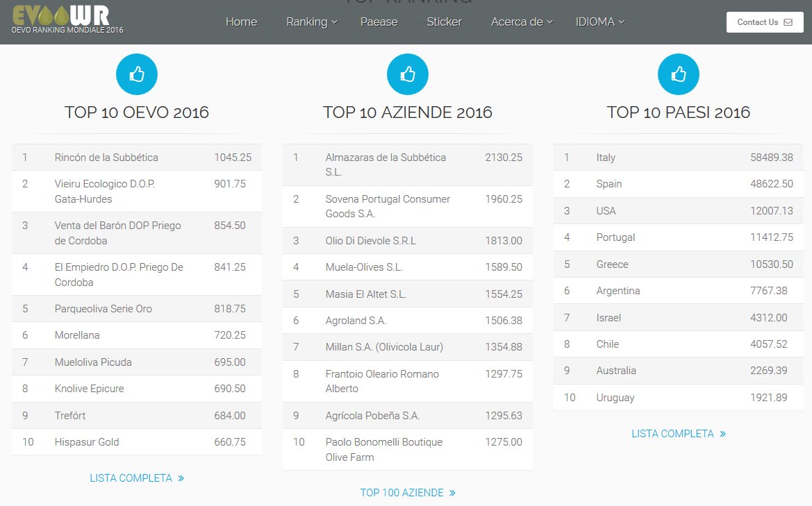The width and height of the screenshot is (812, 506).
Task: Select Australia in the countries list
Action: 679,371
